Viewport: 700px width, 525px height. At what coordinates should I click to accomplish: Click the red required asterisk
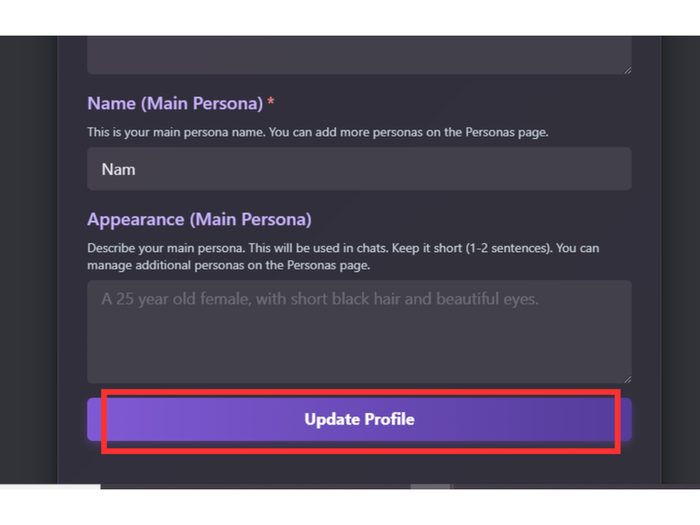(272, 103)
